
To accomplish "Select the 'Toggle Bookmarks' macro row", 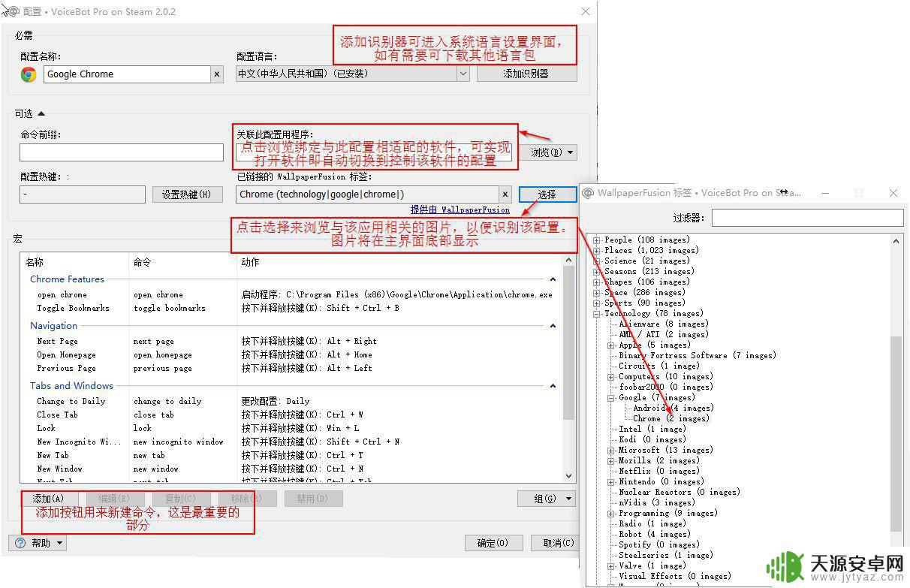I will 291,309.
